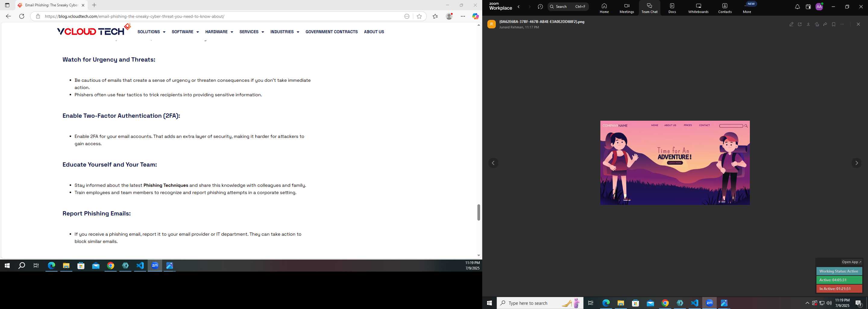The width and height of the screenshot is (868, 309).
Task: Open the More menu in Zoom Workplace
Action: point(747,8)
